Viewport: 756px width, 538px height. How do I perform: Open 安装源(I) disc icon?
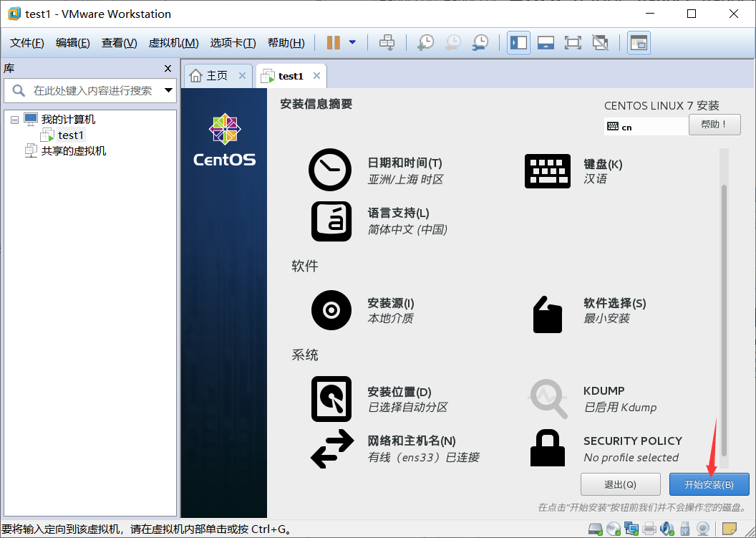point(331,310)
